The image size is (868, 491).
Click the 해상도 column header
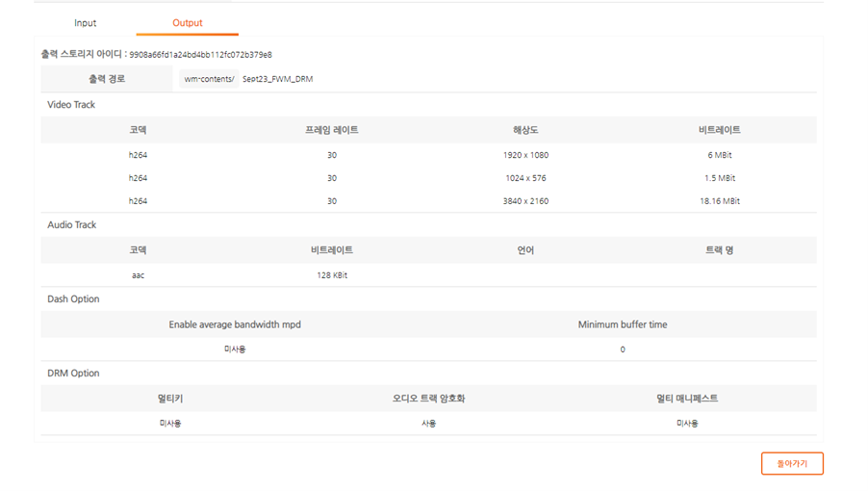[525, 130]
